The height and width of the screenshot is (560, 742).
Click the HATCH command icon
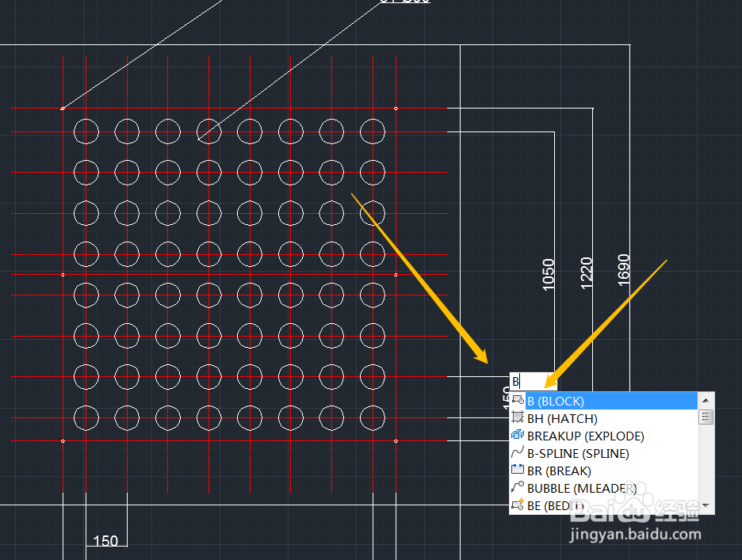click(x=518, y=417)
